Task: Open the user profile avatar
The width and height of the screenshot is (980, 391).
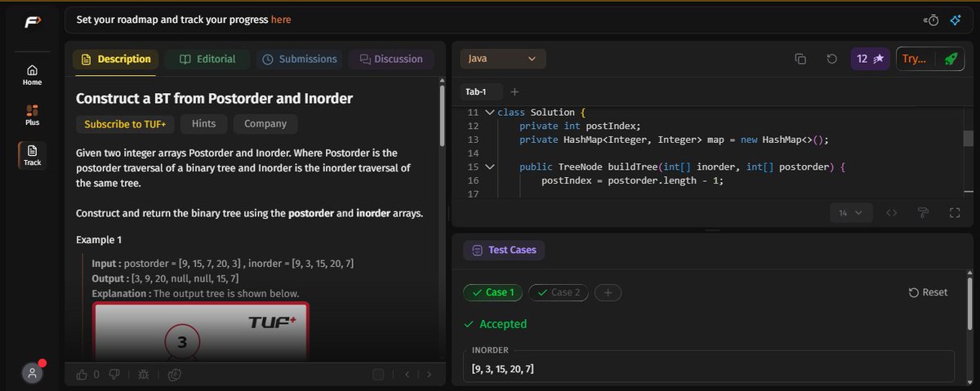Action: point(32,373)
